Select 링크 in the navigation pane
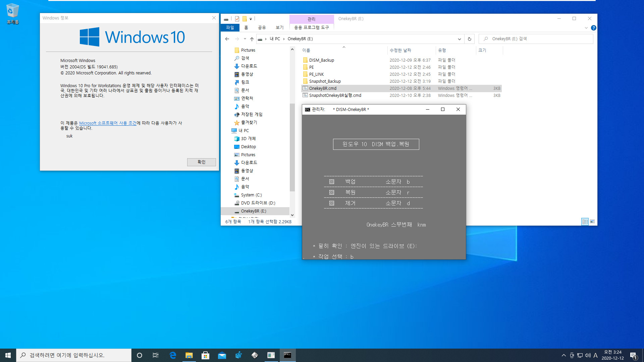 point(245,82)
